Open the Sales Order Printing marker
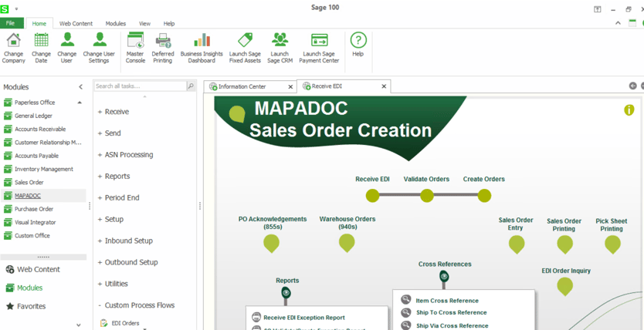 tap(564, 244)
